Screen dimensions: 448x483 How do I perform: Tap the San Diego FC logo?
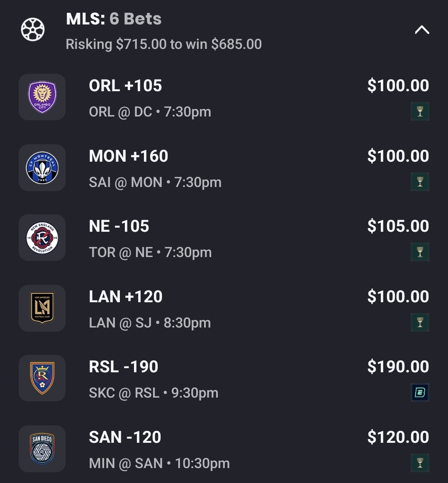[x=42, y=449]
